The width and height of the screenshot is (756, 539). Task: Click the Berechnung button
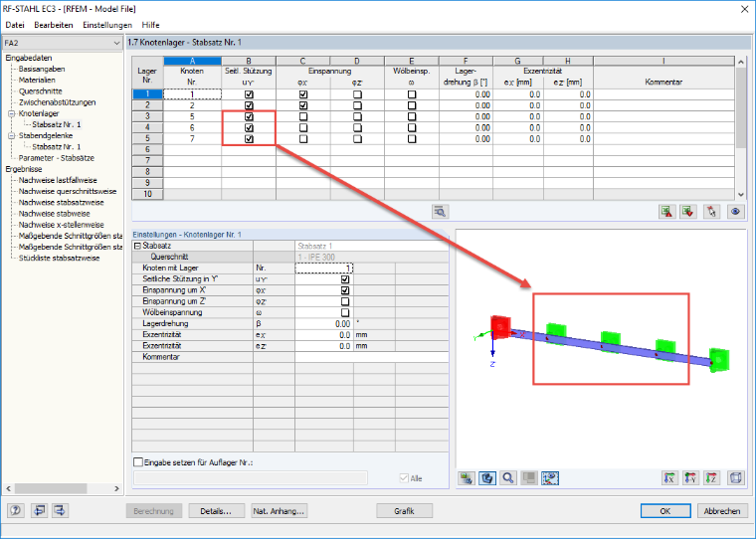tap(154, 511)
